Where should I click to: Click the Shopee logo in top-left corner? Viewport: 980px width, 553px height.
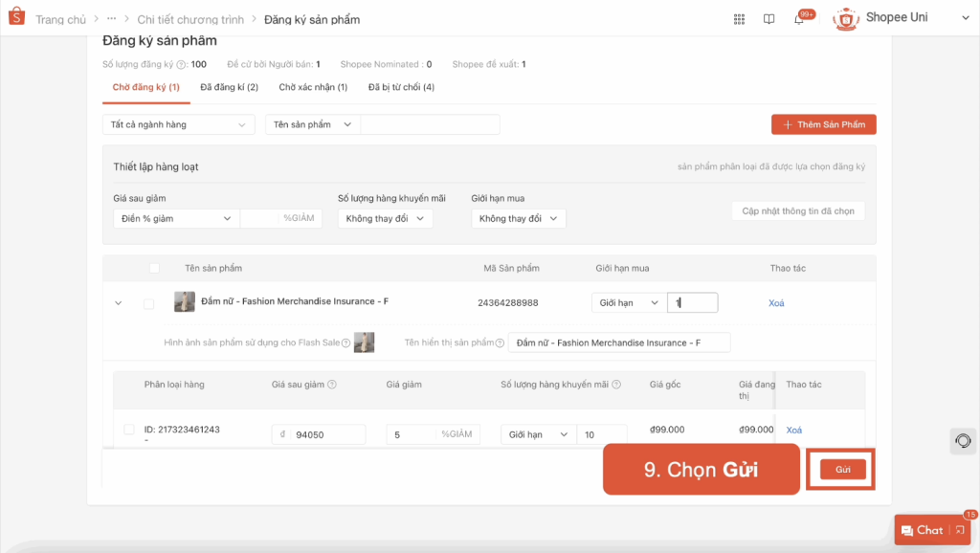14,16
